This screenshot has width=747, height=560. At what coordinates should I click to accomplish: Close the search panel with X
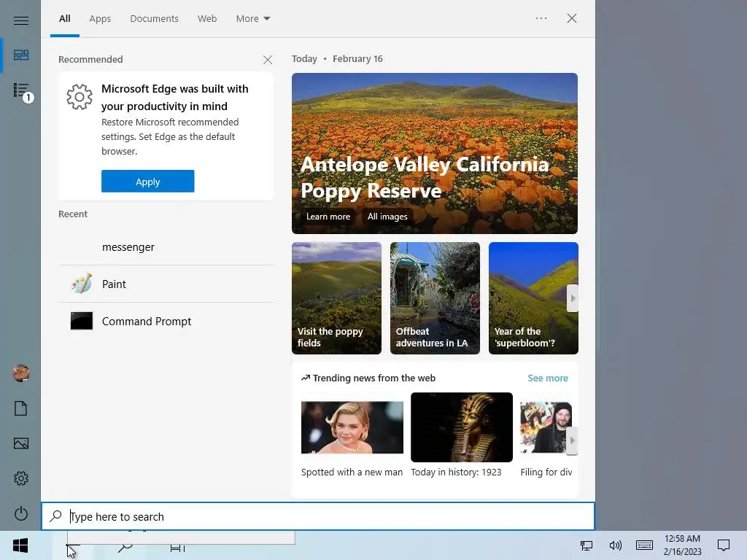point(572,18)
